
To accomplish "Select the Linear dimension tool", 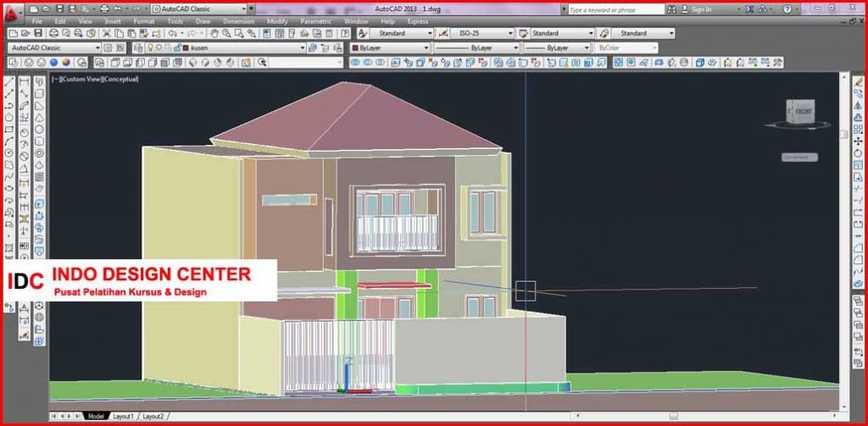I will (x=25, y=82).
